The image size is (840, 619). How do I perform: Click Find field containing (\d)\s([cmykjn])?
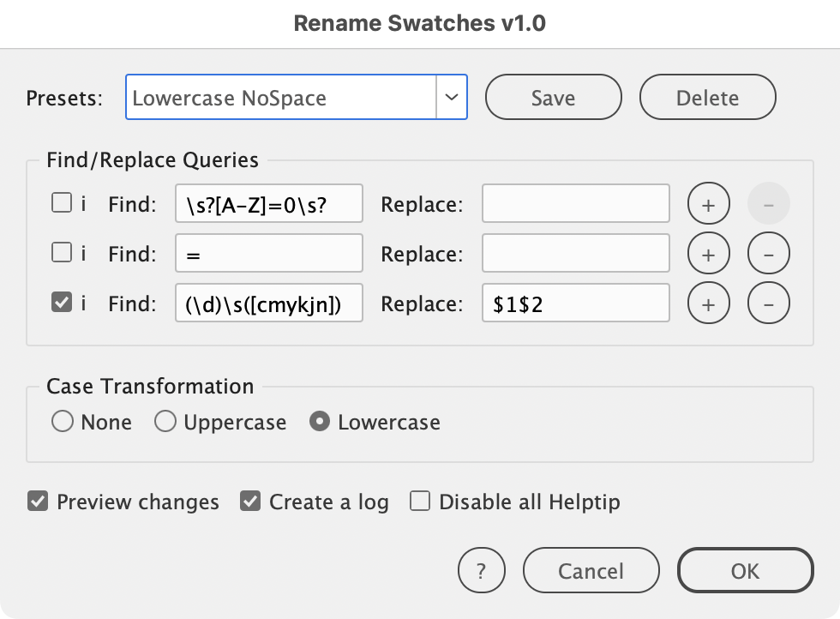[268, 303]
